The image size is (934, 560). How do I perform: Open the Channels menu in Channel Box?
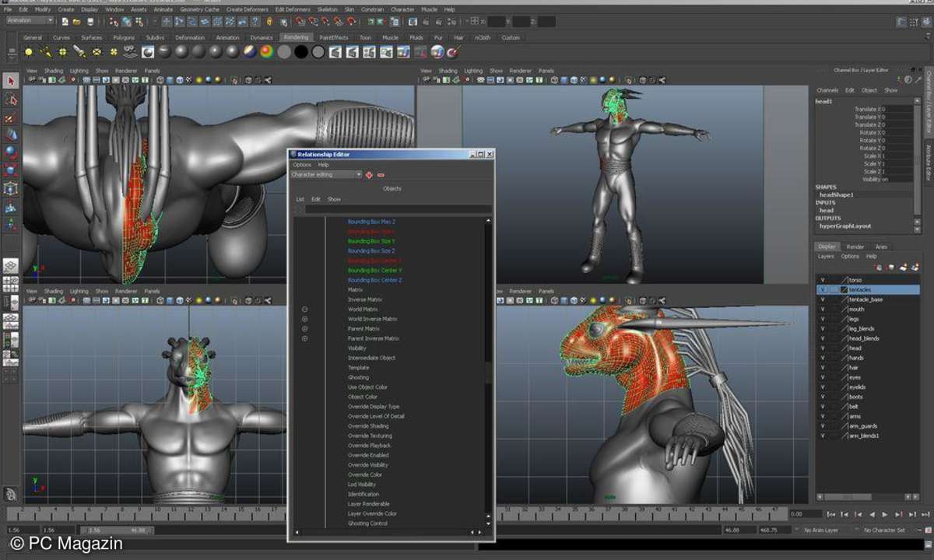pos(827,90)
